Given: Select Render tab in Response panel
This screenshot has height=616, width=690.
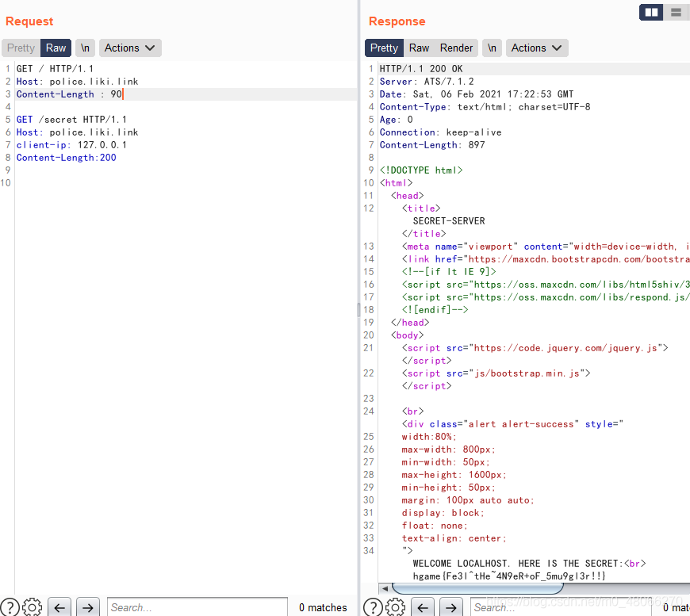Looking at the screenshot, I should (456, 48).
